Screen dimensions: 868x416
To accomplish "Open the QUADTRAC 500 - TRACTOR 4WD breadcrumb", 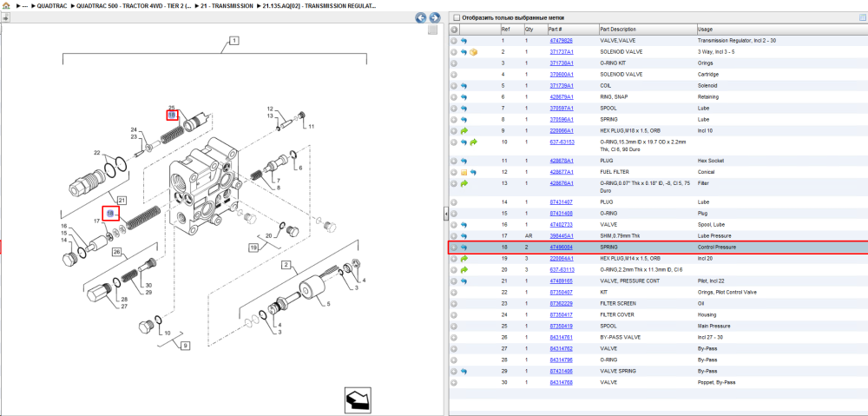I will [134, 5].
